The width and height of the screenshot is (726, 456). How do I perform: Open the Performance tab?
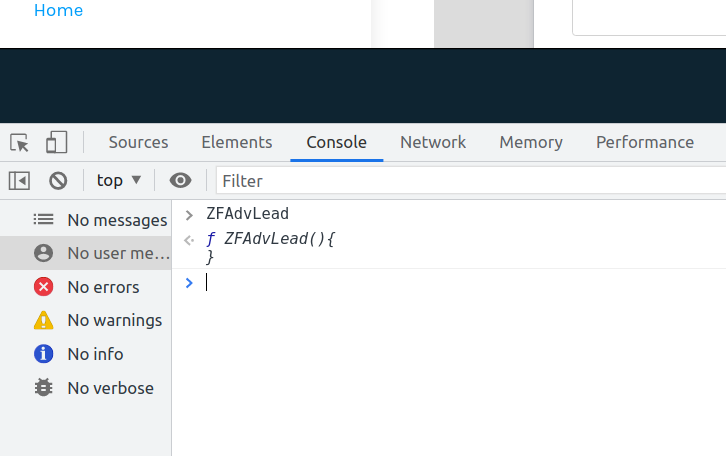644,142
